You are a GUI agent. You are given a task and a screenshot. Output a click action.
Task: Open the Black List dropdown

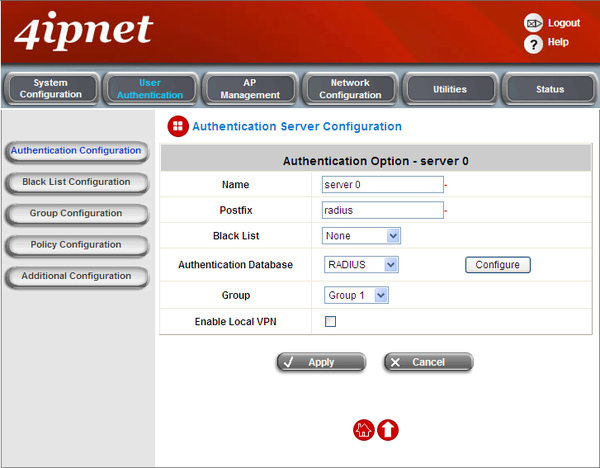coord(361,236)
